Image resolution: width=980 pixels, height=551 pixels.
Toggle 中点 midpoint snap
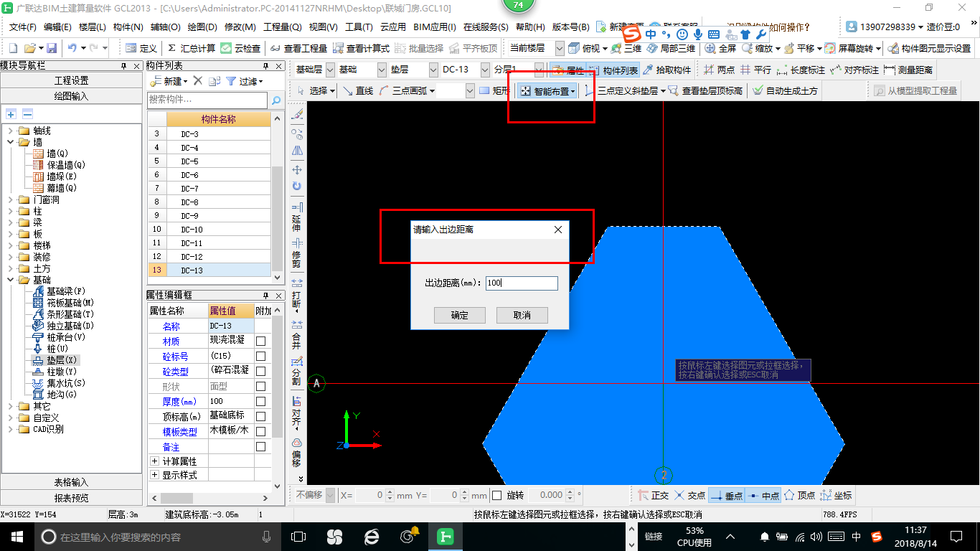763,495
